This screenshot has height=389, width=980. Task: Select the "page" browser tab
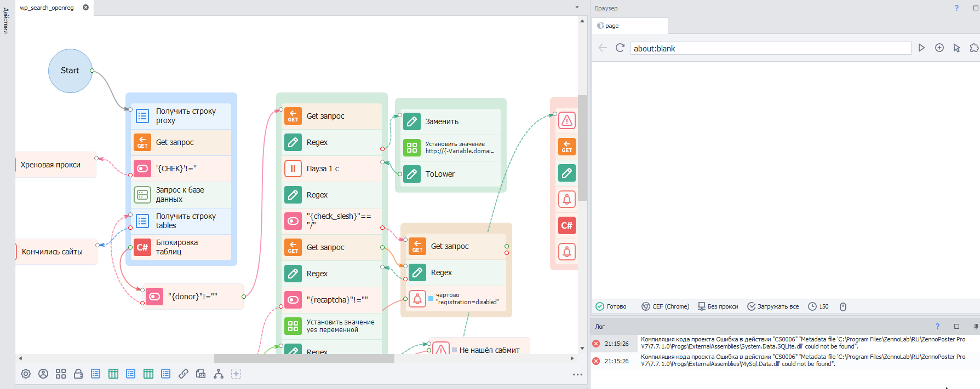(x=612, y=26)
